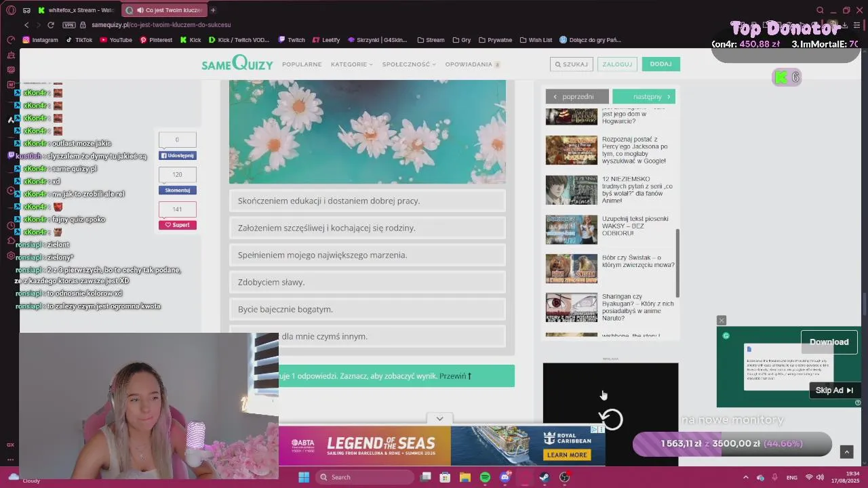Open Discord from the taskbar
The image size is (868, 488).
click(x=505, y=477)
